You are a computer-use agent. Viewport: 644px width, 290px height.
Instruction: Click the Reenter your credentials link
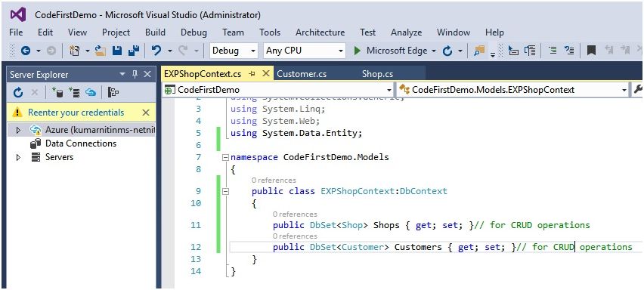coord(76,113)
